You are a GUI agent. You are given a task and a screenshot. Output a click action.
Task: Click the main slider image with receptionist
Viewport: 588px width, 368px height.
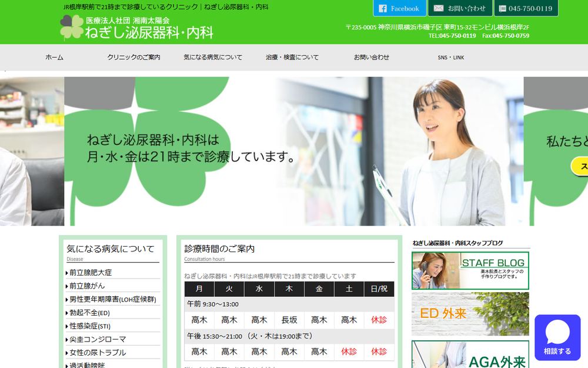(293, 151)
